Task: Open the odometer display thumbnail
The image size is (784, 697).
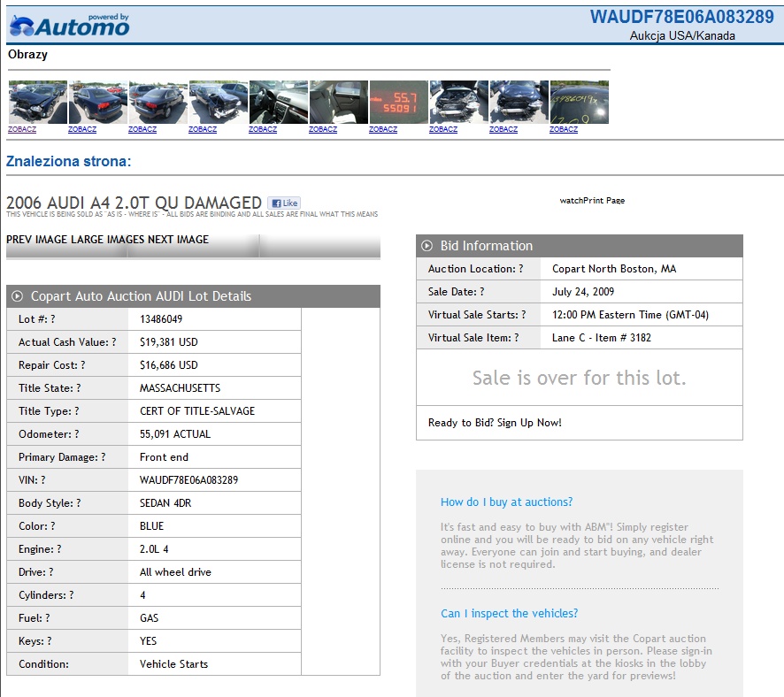Action: [398, 102]
